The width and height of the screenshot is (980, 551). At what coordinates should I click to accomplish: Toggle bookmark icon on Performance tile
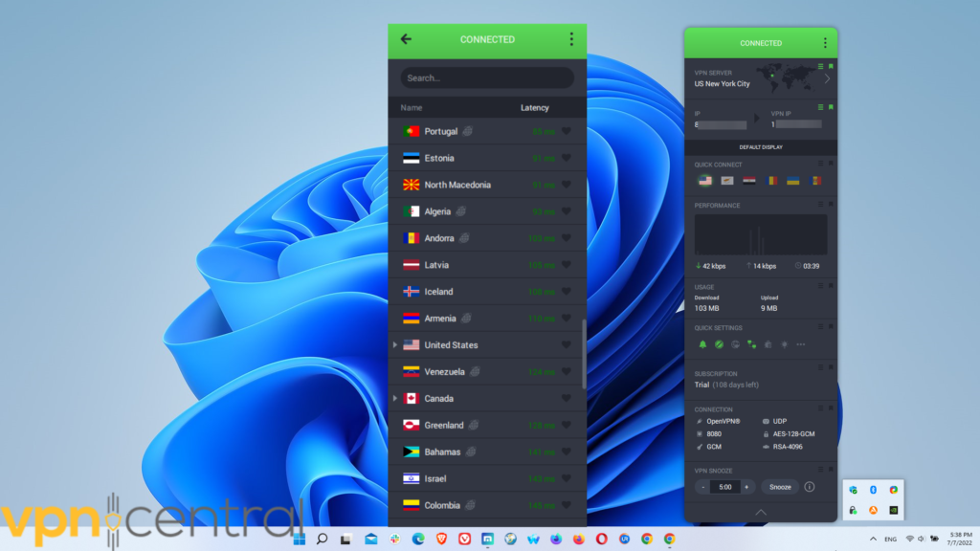(830, 204)
